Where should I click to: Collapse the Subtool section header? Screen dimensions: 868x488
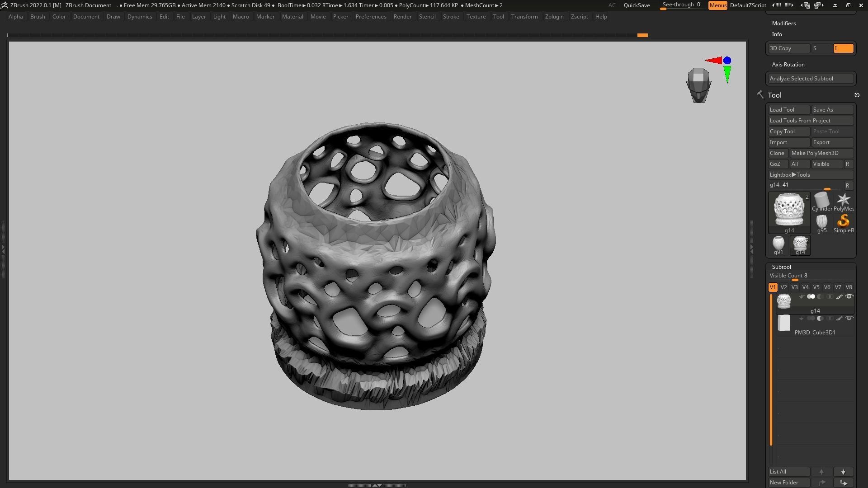point(781,267)
